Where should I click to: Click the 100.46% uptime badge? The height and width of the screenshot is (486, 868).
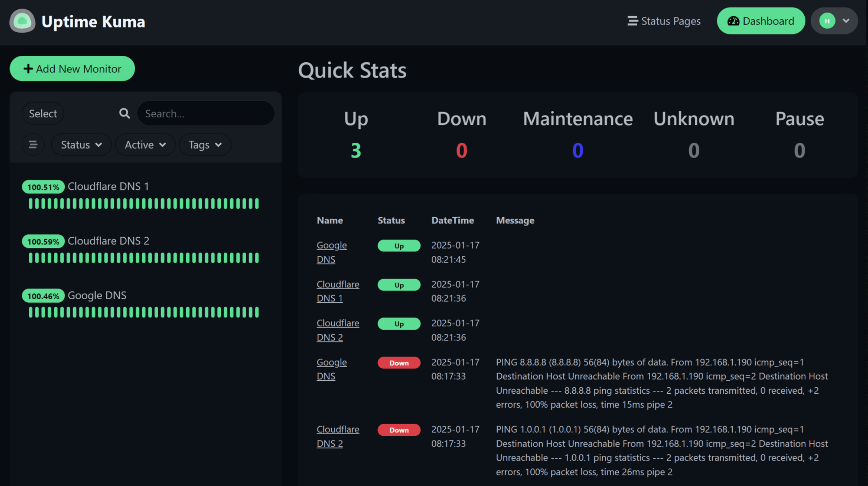pyautogui.click(x=43, y=296)
